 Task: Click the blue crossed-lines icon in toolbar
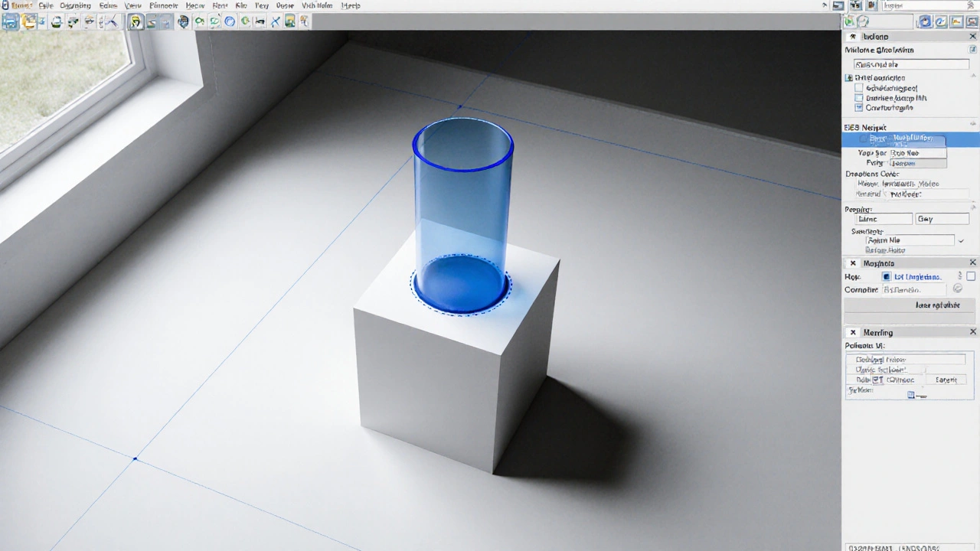click(276, 21)
